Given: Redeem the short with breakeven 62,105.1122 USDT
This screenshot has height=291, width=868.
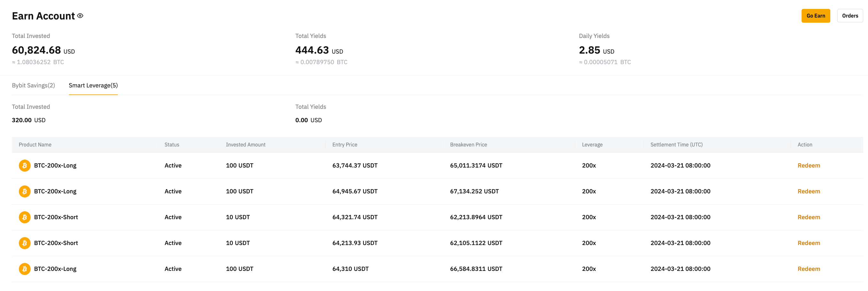Looking at the screenshot, I should click(x=808, y=243).
